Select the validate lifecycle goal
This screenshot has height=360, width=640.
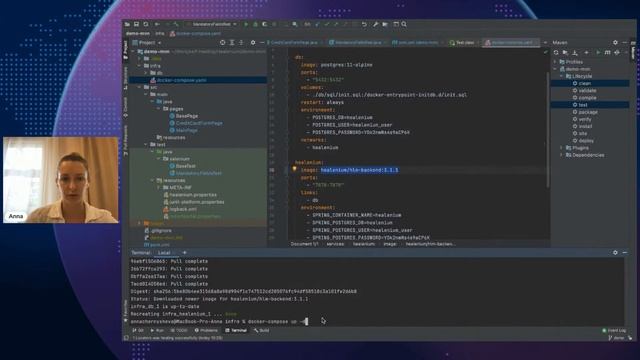[587, 91]
